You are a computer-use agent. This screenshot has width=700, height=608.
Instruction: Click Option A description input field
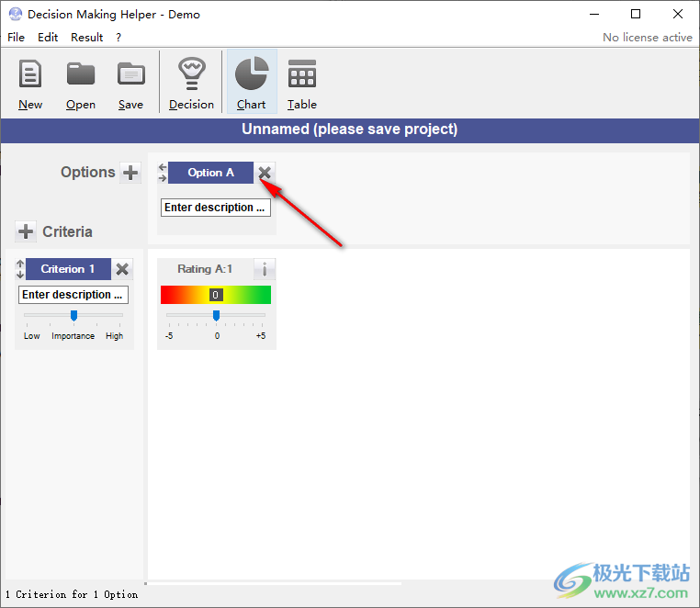click(x=216, y=208)
